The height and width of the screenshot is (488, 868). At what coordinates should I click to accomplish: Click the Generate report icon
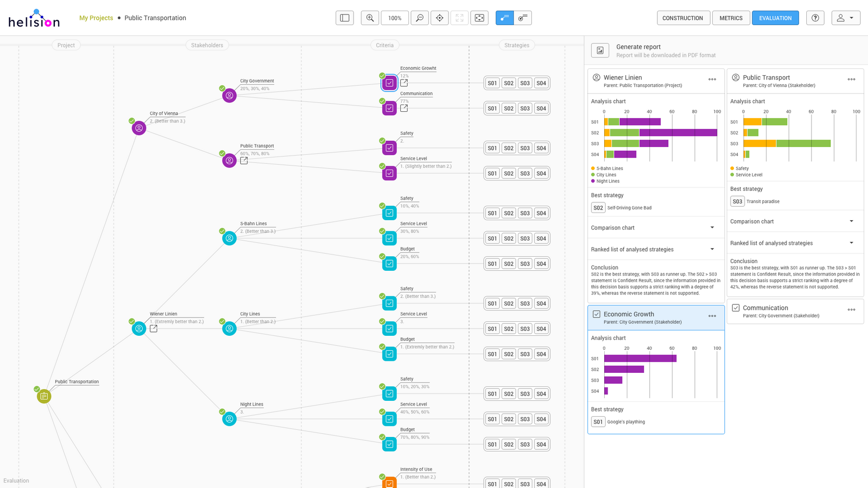[x=600, y=51]
